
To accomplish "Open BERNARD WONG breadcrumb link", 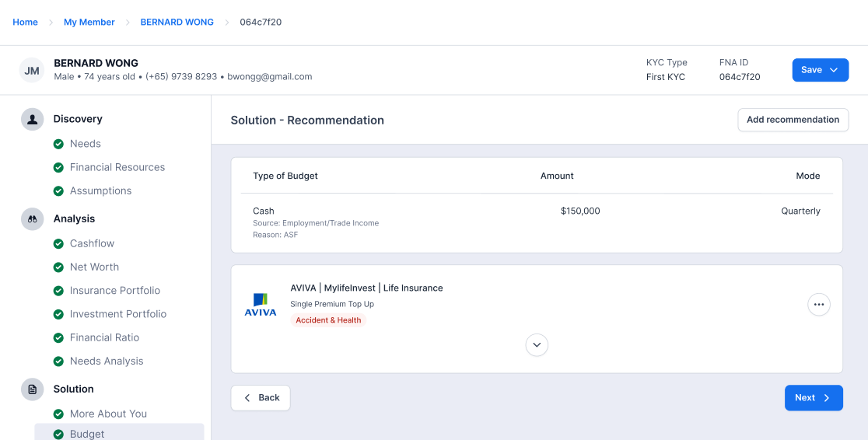I will 177,22.
